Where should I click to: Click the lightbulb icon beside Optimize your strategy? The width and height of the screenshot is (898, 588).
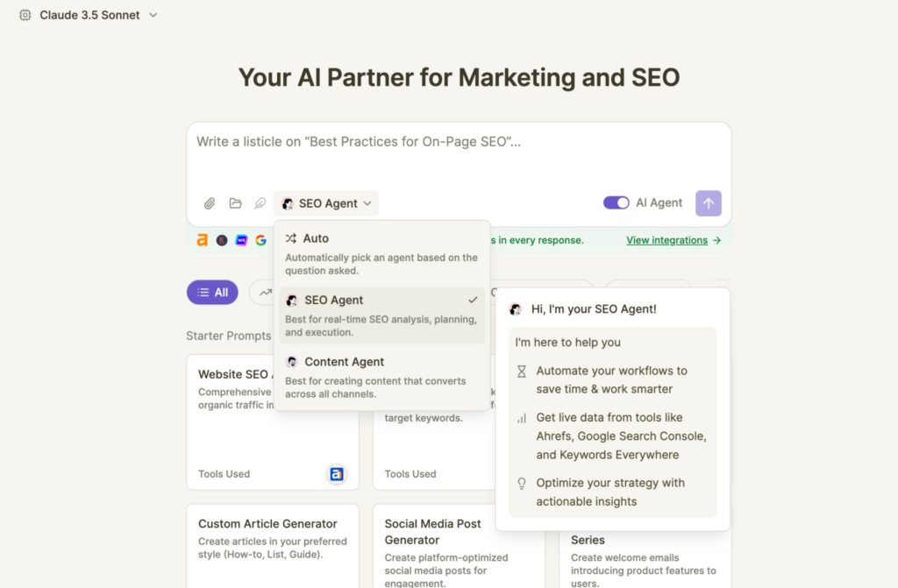522,484
